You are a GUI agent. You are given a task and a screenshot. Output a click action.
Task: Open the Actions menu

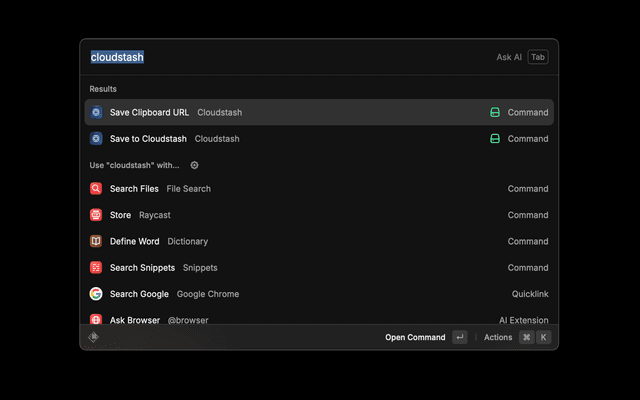click(x=498, y=337)
